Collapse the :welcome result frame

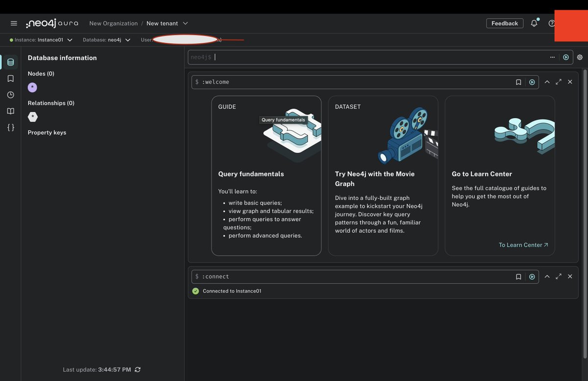click(547, 82)
